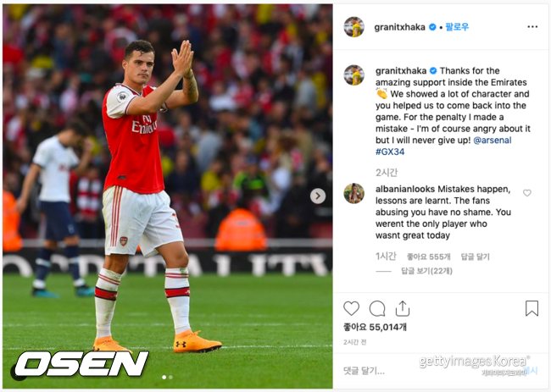Image resolution: width=551 pixels, height=392 pixels.
Task: Expand the replies via 답글 보기(22개)
Action: coord(426,271)
